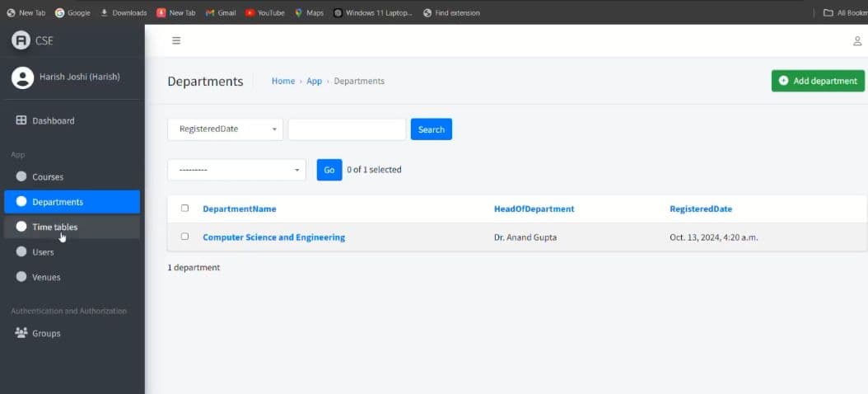Open the YouTube bookmark in the bookmarks bar
The width and height of the screenshot is (868, 394).
pos(265,12)
